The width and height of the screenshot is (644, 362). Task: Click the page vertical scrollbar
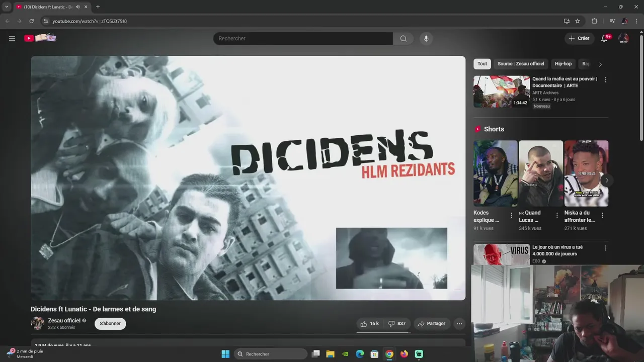click(x=641, y=88)
